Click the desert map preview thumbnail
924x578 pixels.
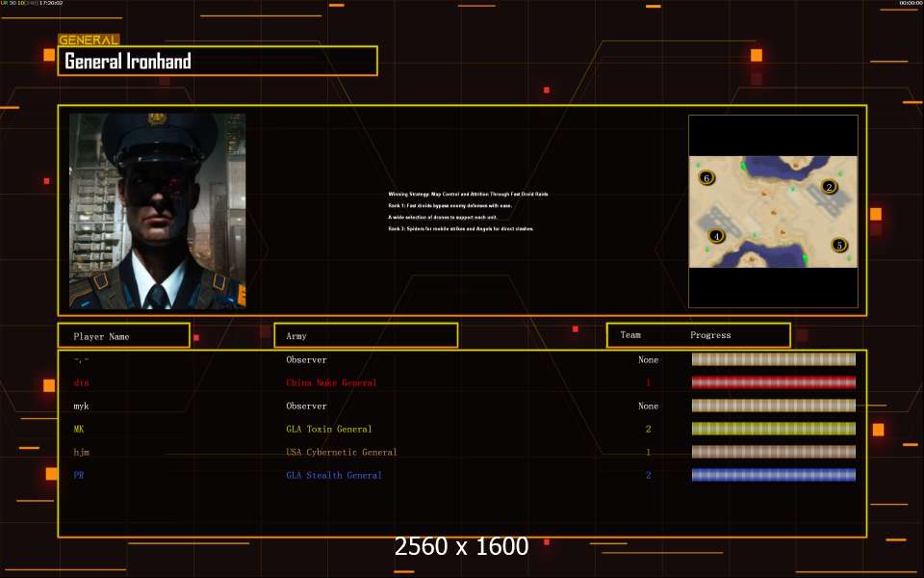click(773, 212)
